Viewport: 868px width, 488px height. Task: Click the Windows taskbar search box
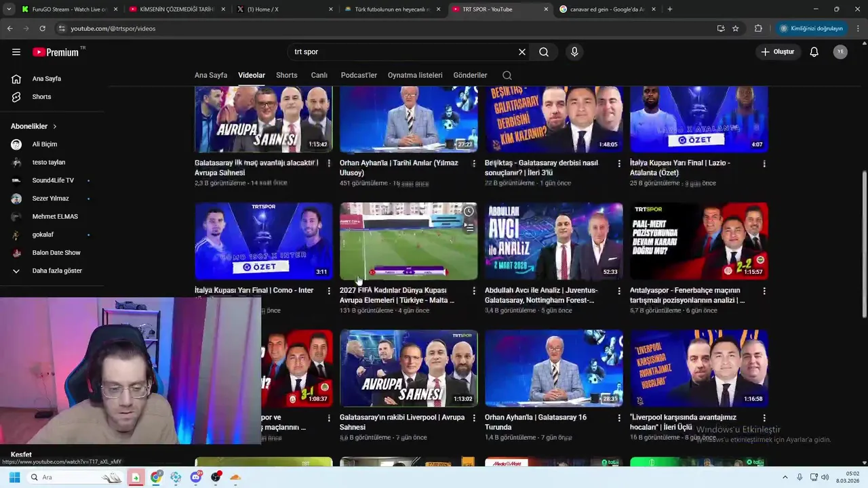pos(75,477)
